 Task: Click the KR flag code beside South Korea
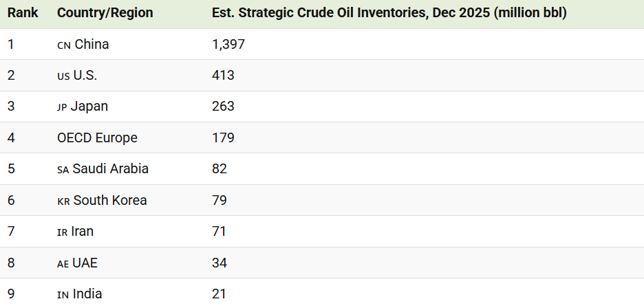(x=64, y=201)
